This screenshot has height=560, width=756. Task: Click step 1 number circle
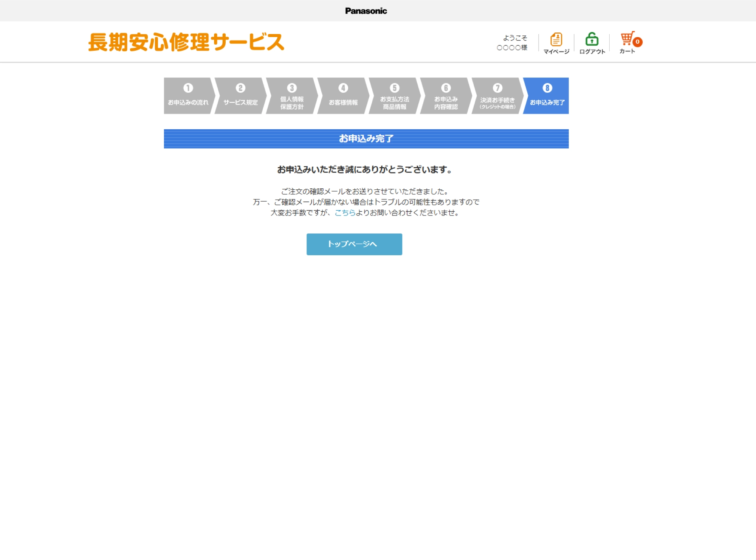tap(188, 88)
